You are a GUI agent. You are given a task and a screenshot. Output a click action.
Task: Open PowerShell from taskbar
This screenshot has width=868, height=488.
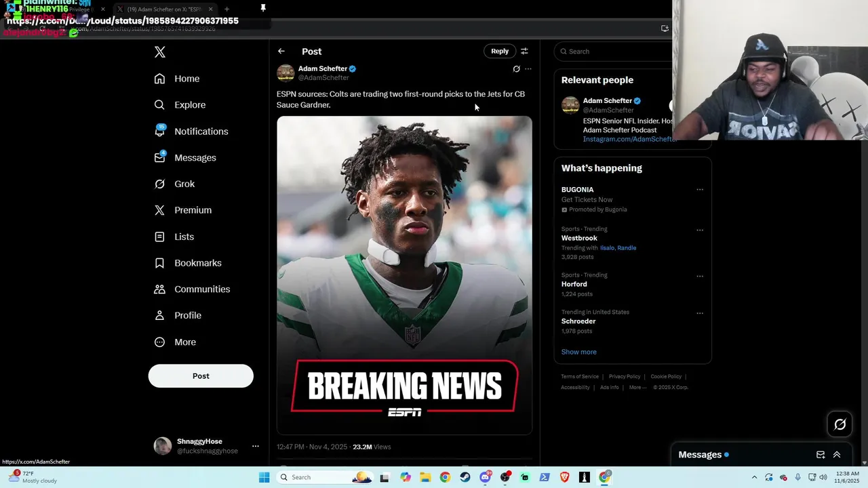(545, 477)
